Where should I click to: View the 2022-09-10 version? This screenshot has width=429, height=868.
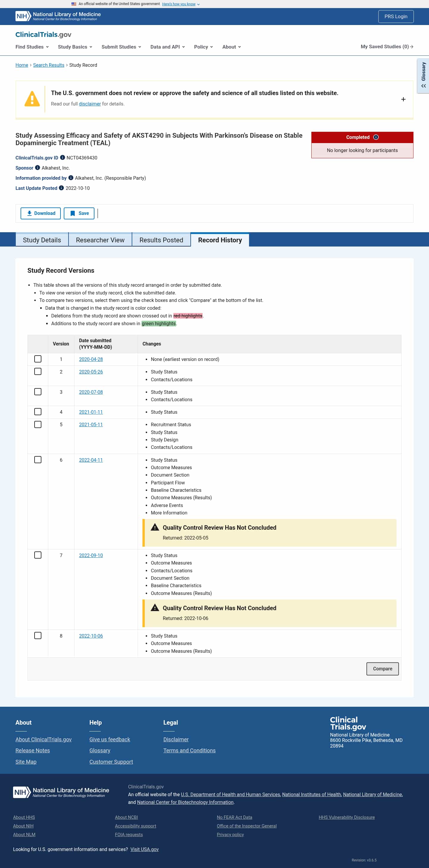click(x=91, y=555)
